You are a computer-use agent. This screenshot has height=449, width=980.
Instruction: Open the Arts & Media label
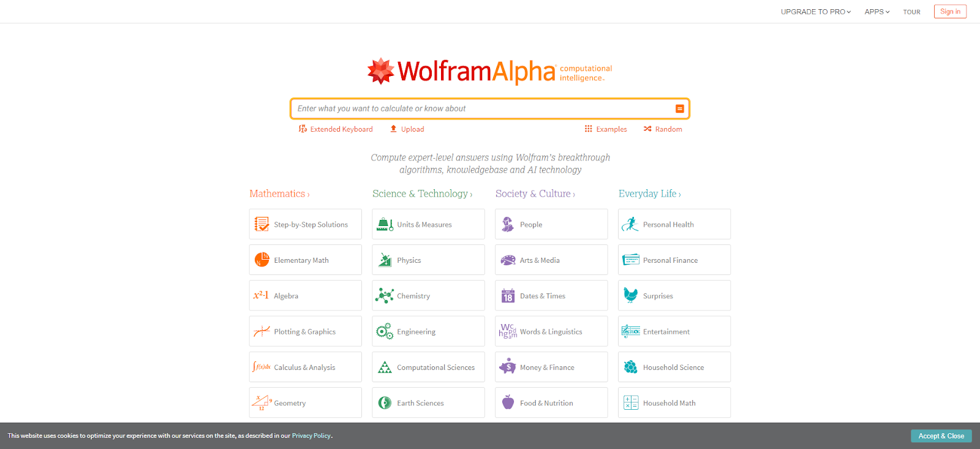click(x=540, y=260)
